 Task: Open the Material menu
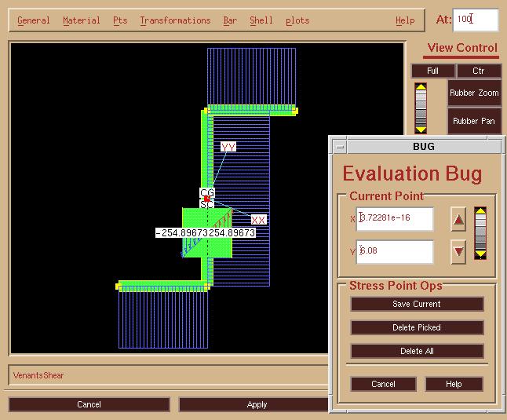[x=81, y=20]
